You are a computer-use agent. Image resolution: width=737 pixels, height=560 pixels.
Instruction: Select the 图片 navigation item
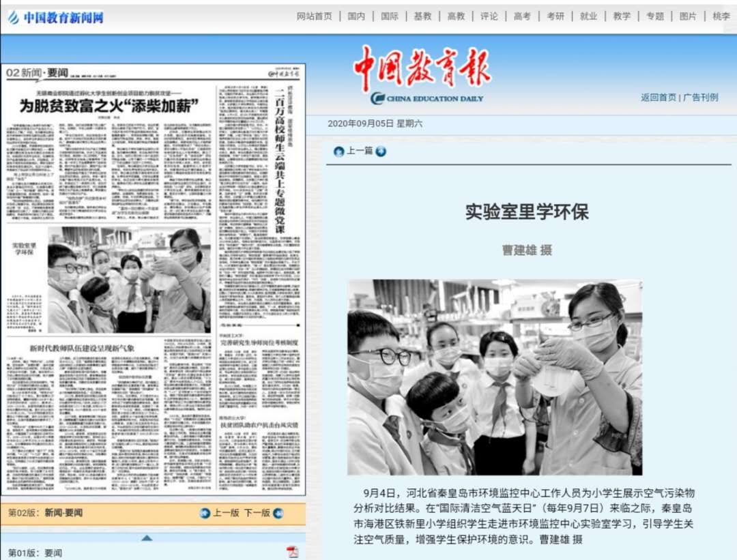pyautogui.click(x=688, y=16)
